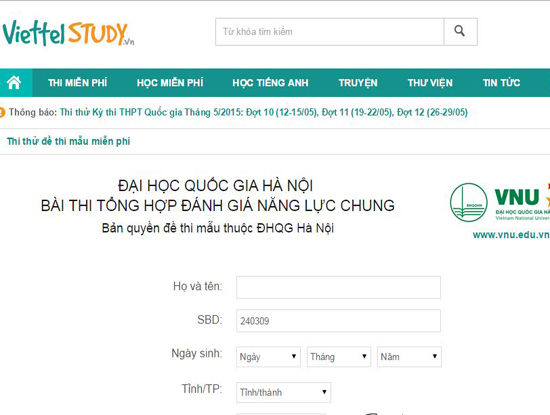Go to the THƯ VIỆN section

pyautogui.click(x=430, y=83)
